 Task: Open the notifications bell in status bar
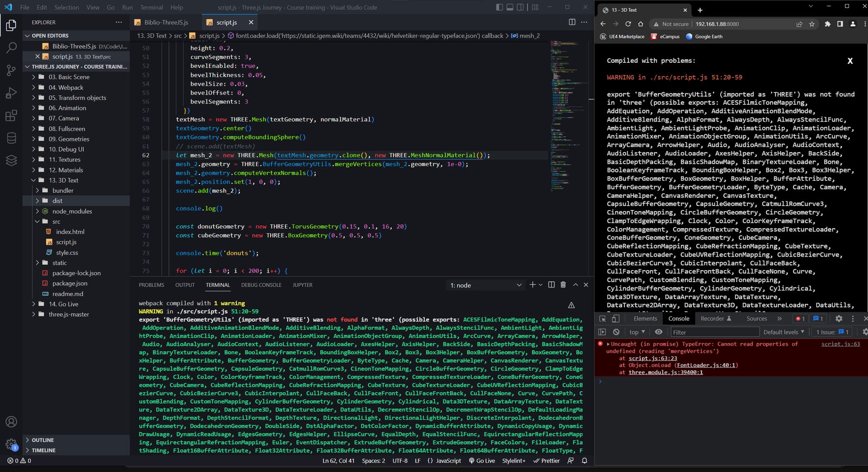584,461
